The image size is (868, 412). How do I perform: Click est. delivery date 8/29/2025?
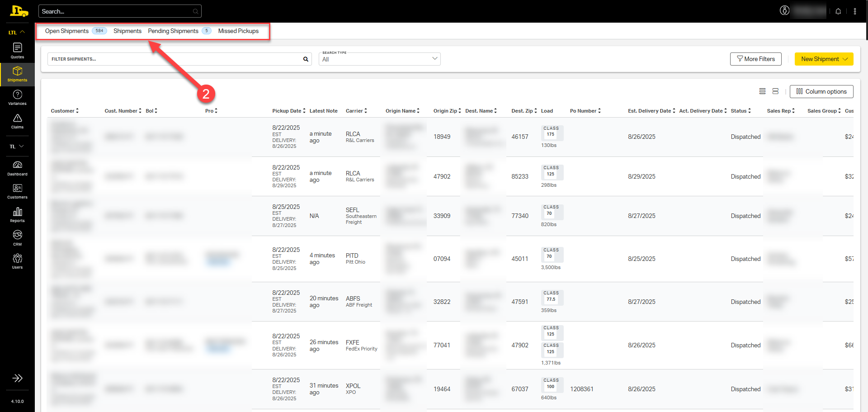642,176
